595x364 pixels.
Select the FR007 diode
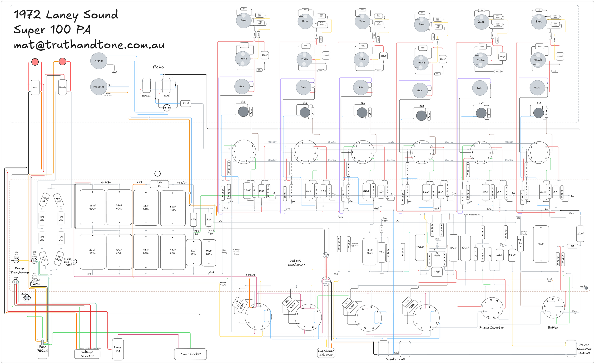pos(45,199)
